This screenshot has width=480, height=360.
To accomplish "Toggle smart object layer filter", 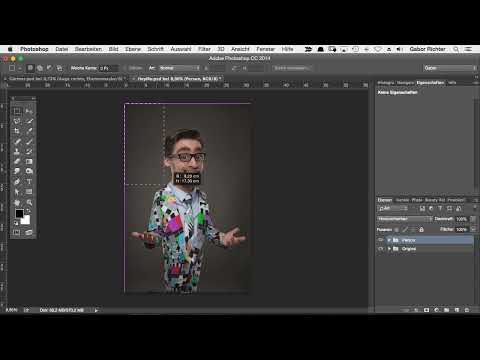I will [x=458, y=209].
